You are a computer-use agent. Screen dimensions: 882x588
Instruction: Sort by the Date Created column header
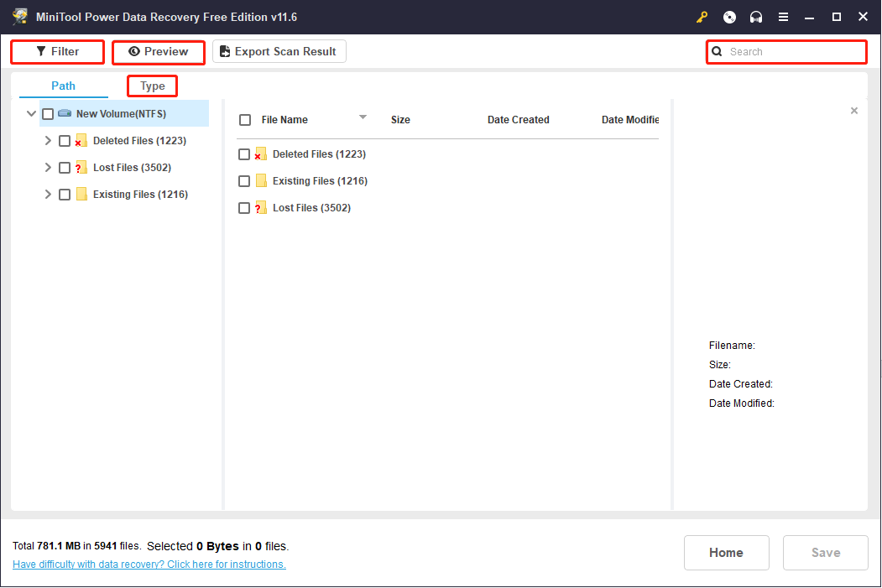tap(518, 120)
